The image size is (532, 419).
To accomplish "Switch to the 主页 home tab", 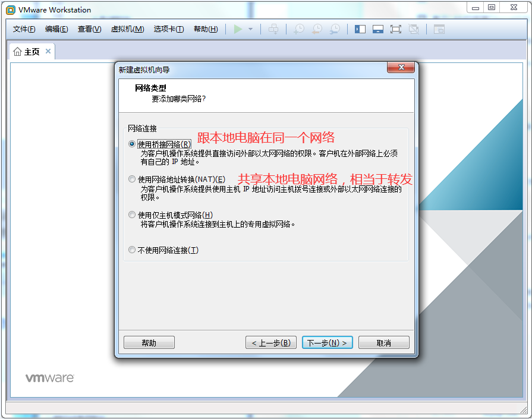I will 27,52.
